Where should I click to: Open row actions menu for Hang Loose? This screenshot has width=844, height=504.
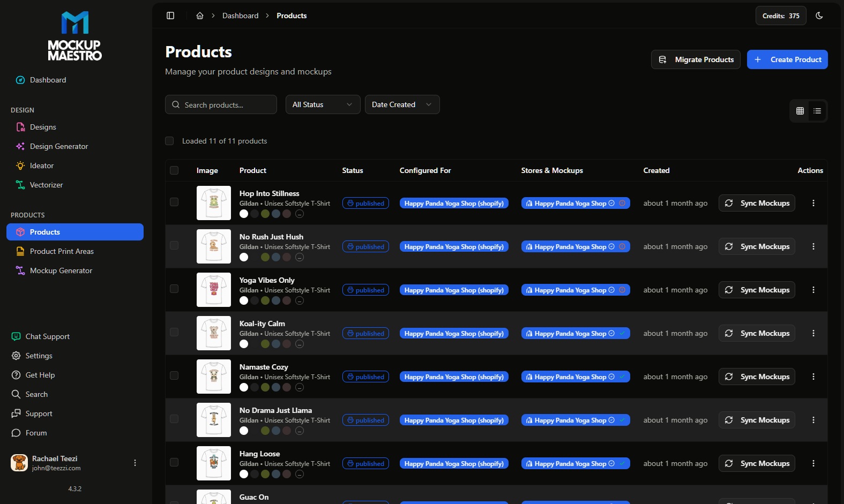[x=813, y=463]
